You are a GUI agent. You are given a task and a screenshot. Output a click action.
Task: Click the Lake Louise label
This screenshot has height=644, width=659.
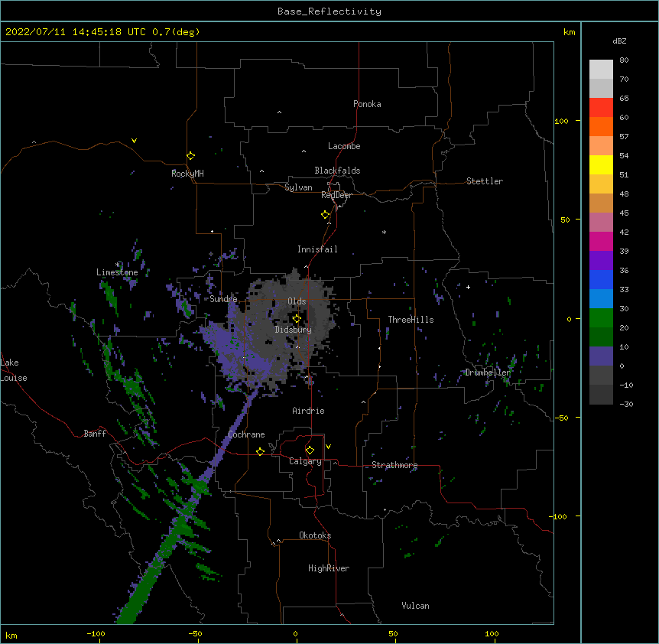tap(14, 370)
